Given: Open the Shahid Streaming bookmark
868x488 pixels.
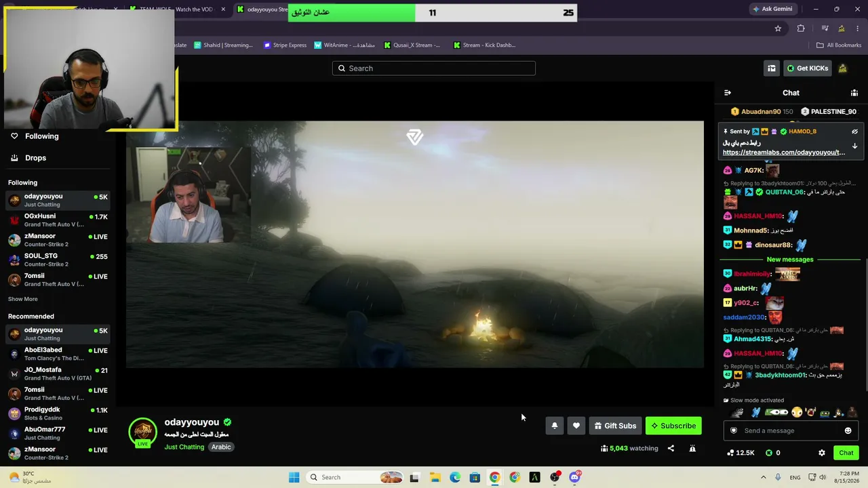Looking at the screenshot, I should [223, 45].
